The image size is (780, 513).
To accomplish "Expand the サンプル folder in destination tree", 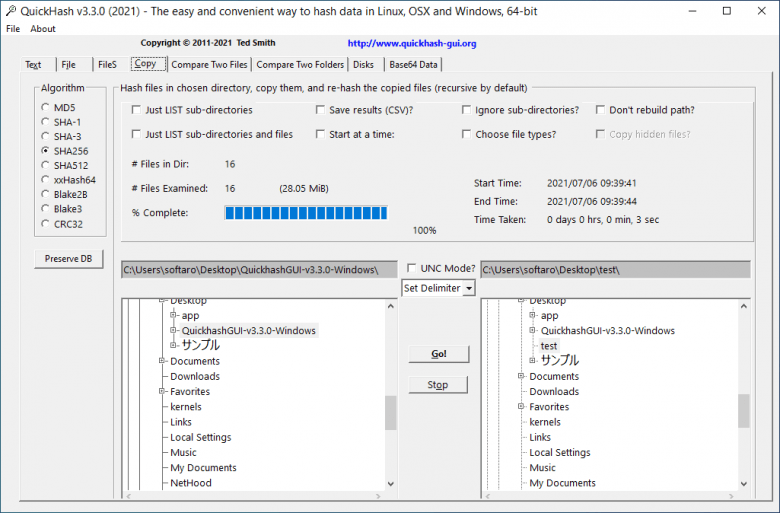I will 532,360.
